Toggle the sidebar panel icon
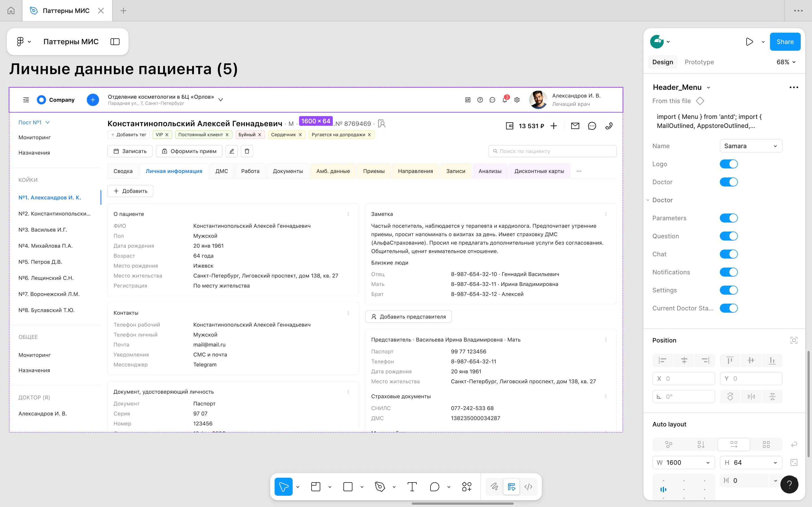 115,42
